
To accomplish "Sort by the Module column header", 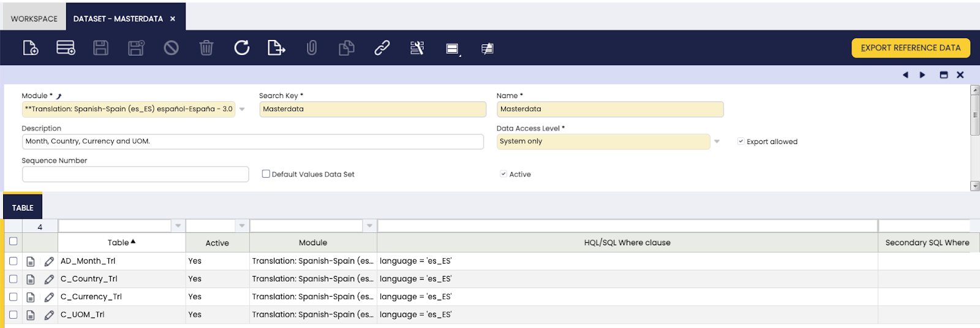I will point(313,243).
